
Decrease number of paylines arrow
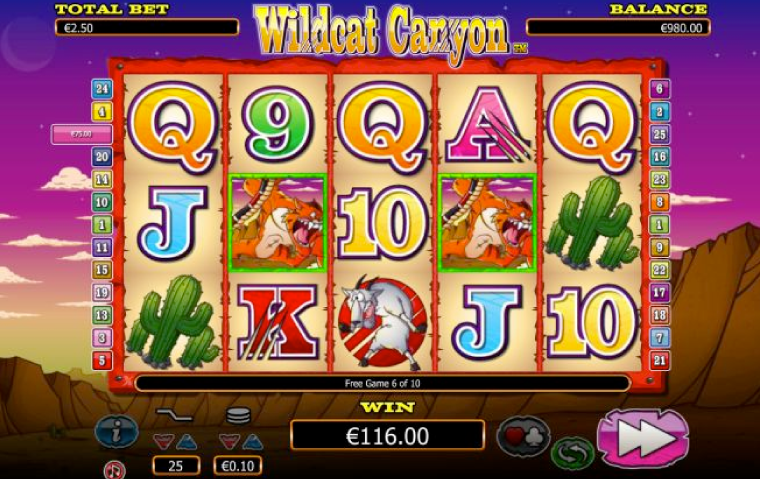click(x=164, y=442)
